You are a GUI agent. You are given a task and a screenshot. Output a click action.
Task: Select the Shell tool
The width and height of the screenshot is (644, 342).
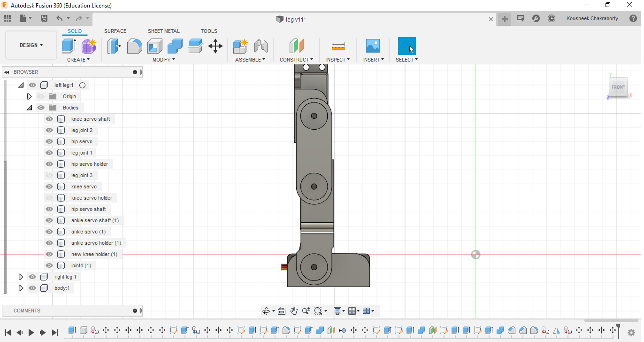point(154,46)
